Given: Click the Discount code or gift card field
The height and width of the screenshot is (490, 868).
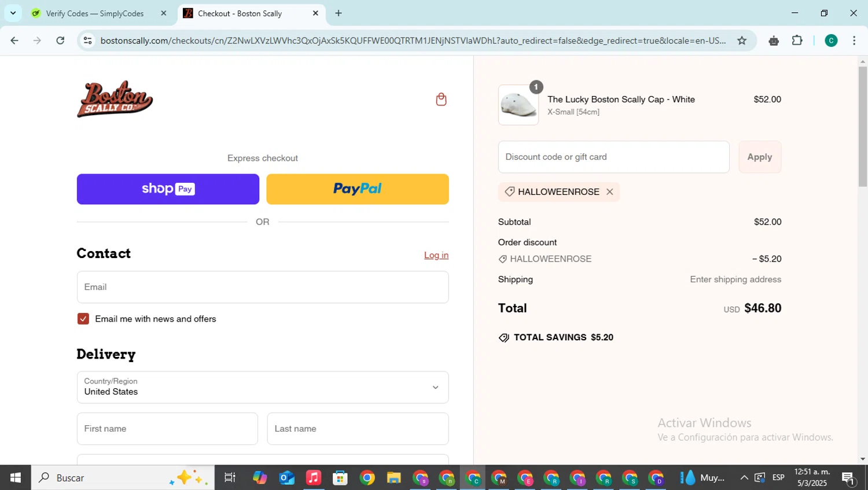Looking at the screenshot, I should click(x=613, y=157).
